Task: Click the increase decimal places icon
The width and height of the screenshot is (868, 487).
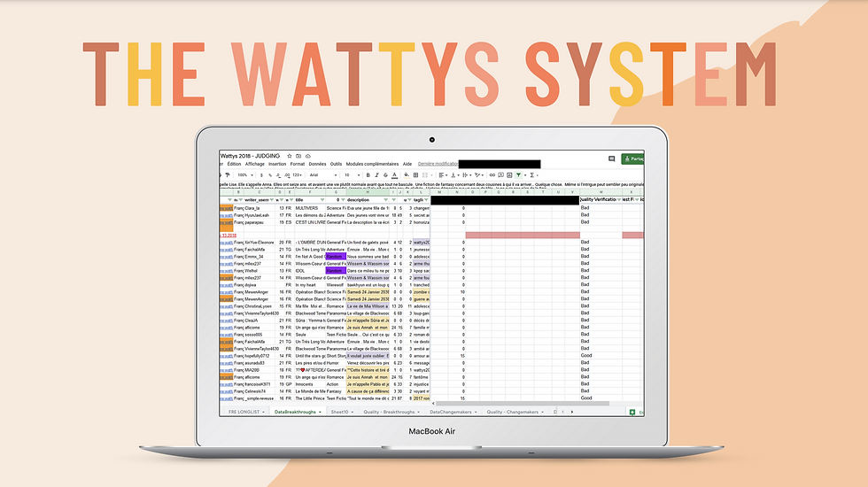Action: [287, 175]
